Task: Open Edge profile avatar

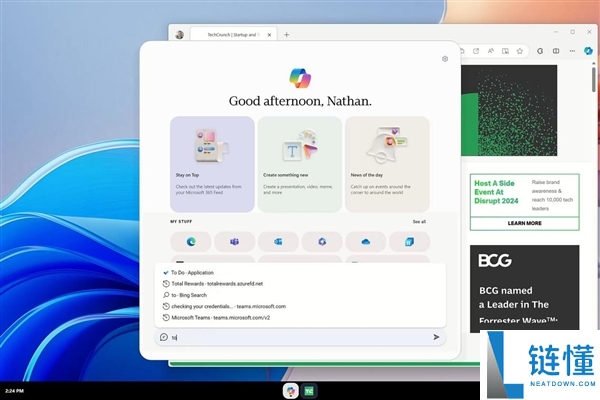Action: tap(179, 35)
